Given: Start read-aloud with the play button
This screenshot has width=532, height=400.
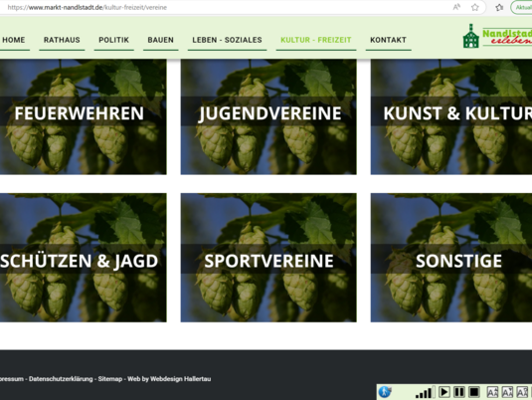Looking at the screenshot, I should click(x=444, y=392).
